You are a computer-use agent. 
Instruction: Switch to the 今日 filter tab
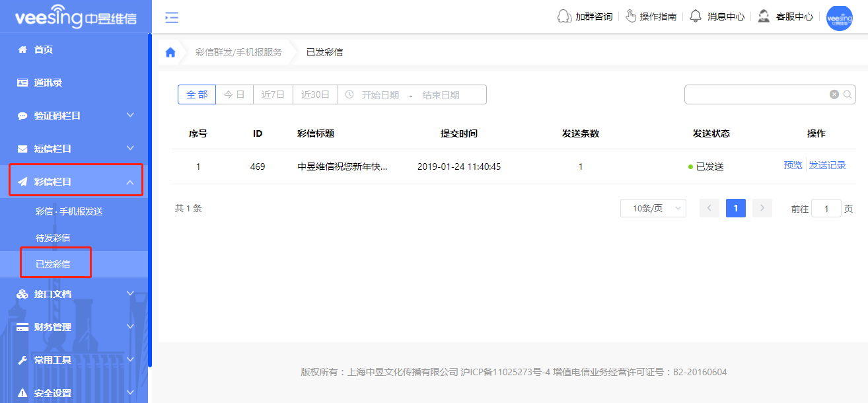[x=234, y=94]
